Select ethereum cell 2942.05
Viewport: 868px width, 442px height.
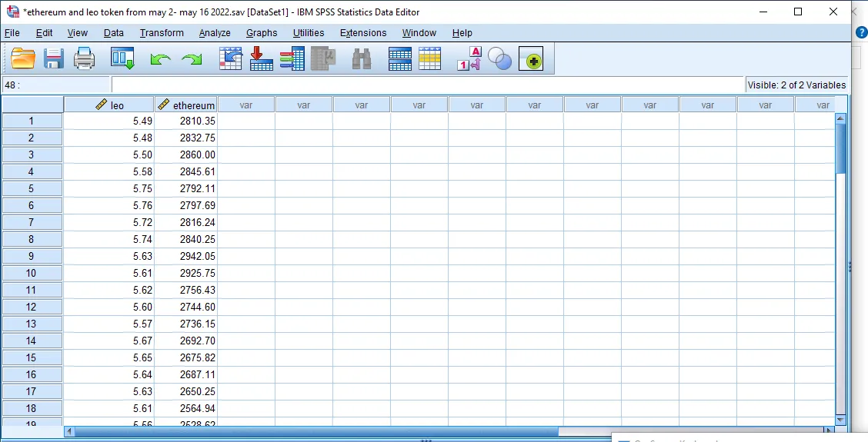(x=186, y=256)
